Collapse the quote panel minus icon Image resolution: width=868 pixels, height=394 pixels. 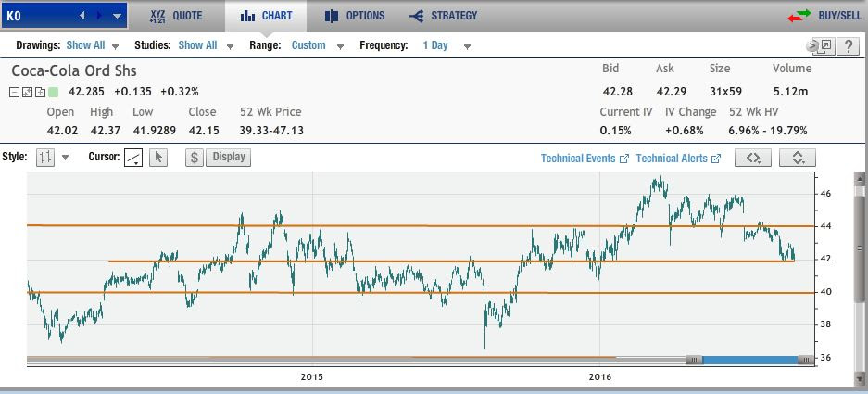(x=14, y=92)
